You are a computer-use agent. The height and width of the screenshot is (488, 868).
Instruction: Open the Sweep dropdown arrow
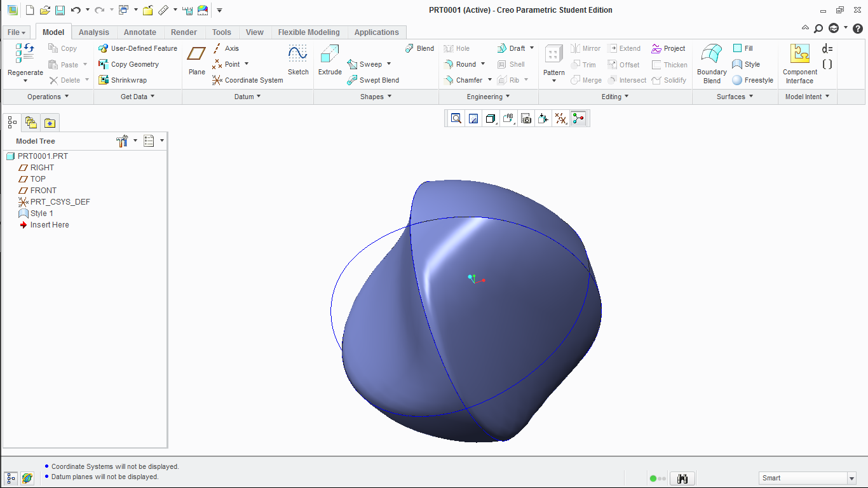(x=389, y=64)
